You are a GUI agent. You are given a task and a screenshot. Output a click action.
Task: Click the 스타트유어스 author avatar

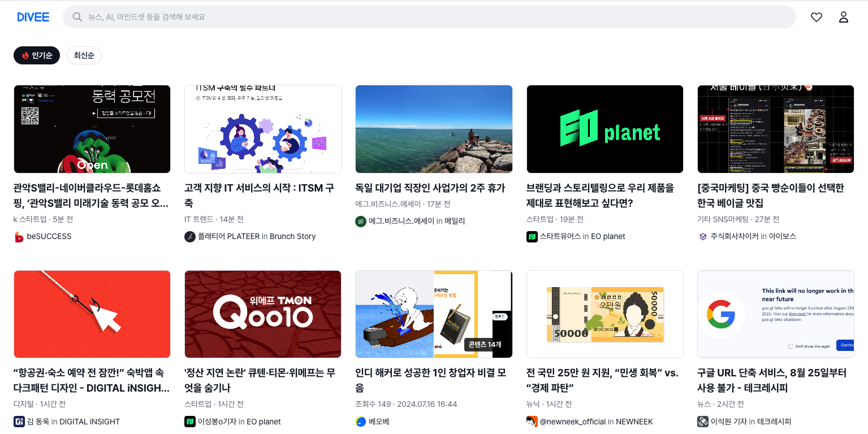coord(532,237)
